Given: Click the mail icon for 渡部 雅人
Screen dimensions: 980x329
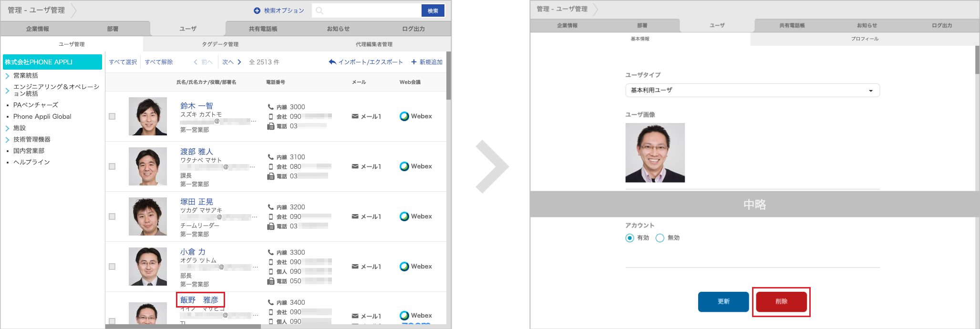Looking at the screenshot, I should tap(355, 166).
